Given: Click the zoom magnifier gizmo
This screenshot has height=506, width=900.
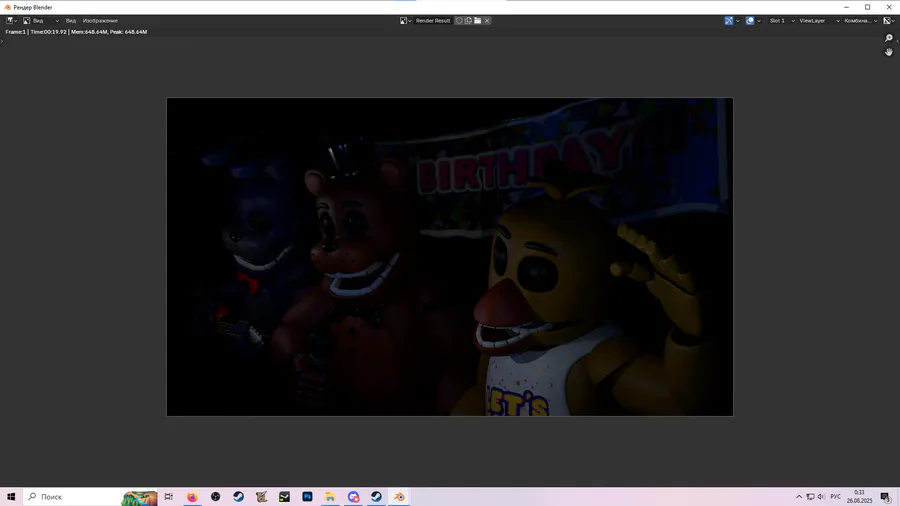Looking at the screenshot, I should click(x=889, y=38).
